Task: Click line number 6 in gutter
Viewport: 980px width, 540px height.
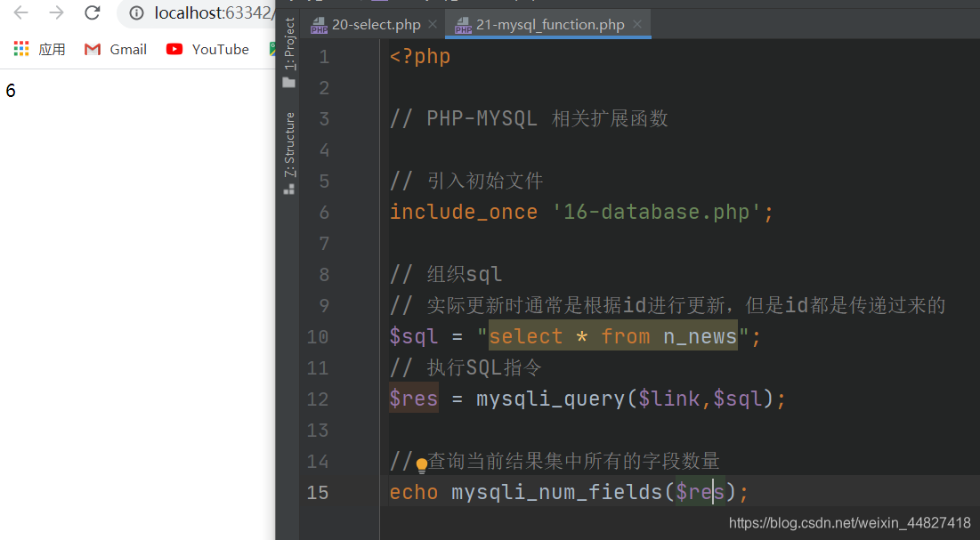Action: (324, 213)
